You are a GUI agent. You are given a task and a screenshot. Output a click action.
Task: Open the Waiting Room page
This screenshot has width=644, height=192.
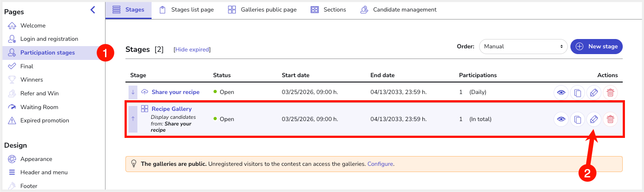39,107
